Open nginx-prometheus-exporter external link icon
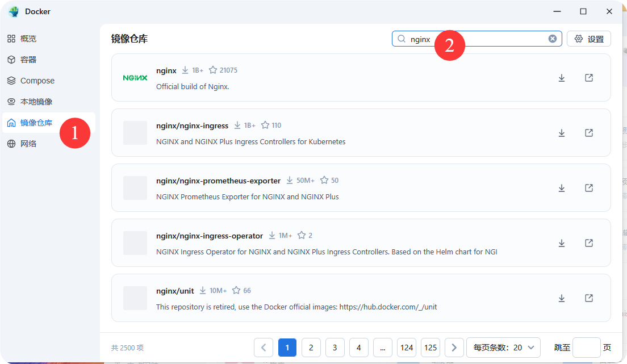The image size is (627, 364). tap(588, 188)
